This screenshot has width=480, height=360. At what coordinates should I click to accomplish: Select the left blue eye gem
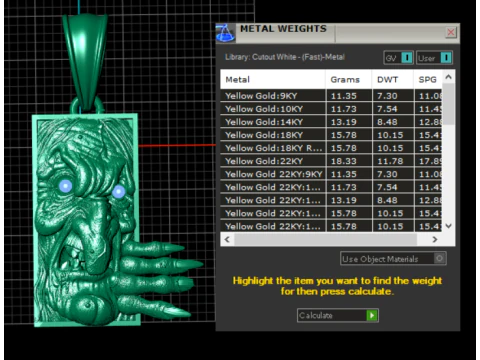click(66, 186)
